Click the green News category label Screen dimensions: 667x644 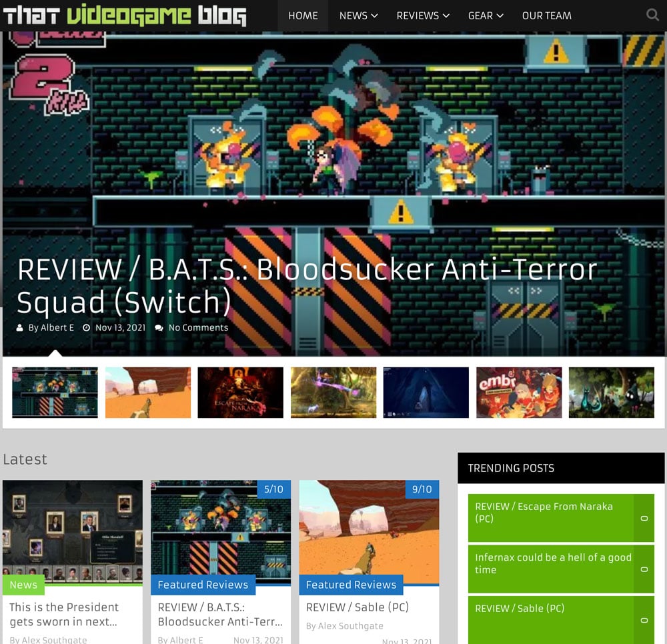pyautogui.click(x=23, y=585)
